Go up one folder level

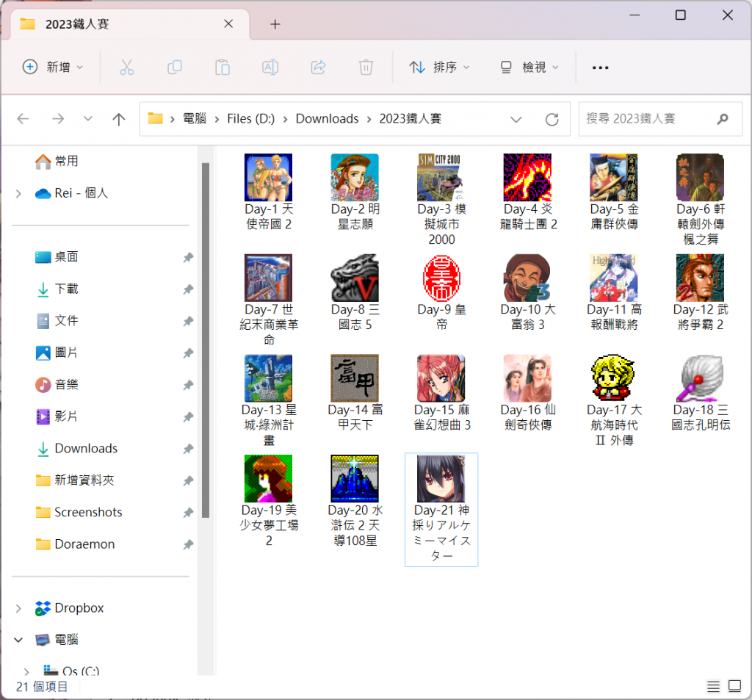click(118, 118)
